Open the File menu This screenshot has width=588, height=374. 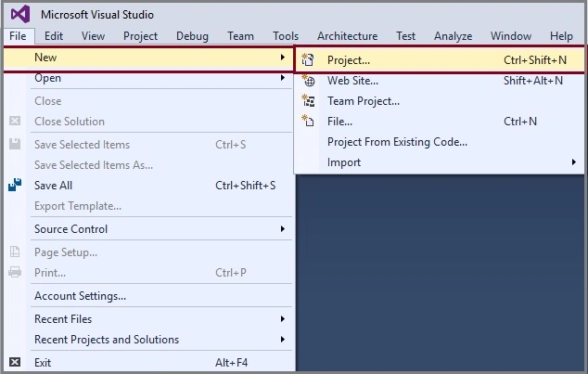(18, 36)
